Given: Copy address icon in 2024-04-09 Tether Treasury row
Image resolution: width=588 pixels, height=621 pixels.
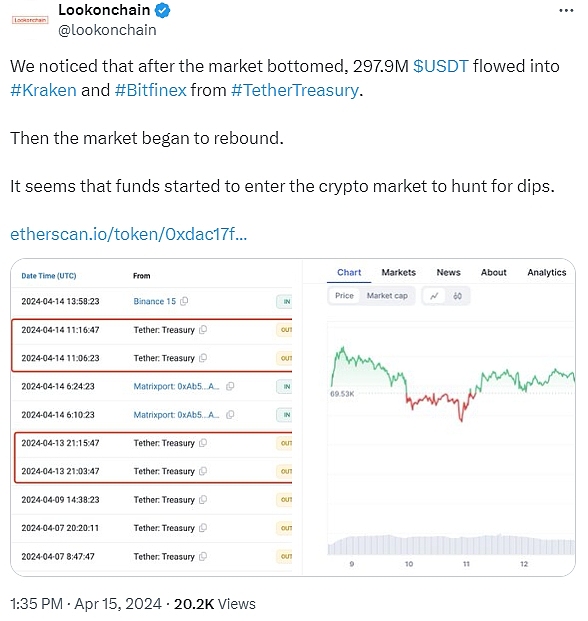Looking at the screenshot, I should click(x=203, y=499).
